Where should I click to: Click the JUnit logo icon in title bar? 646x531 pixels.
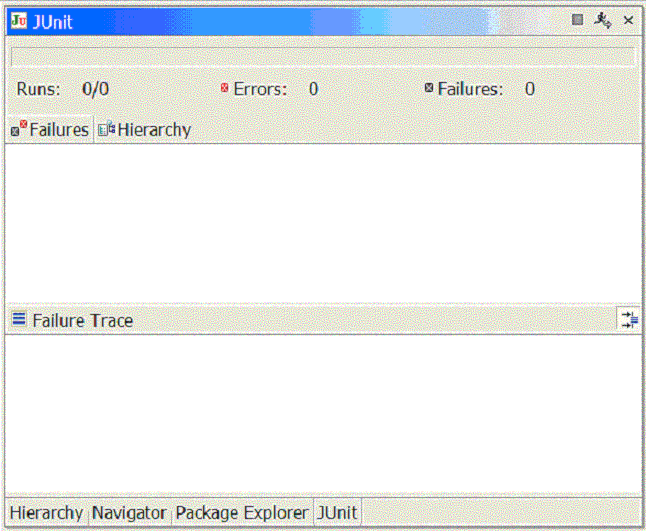click(19, 21)
